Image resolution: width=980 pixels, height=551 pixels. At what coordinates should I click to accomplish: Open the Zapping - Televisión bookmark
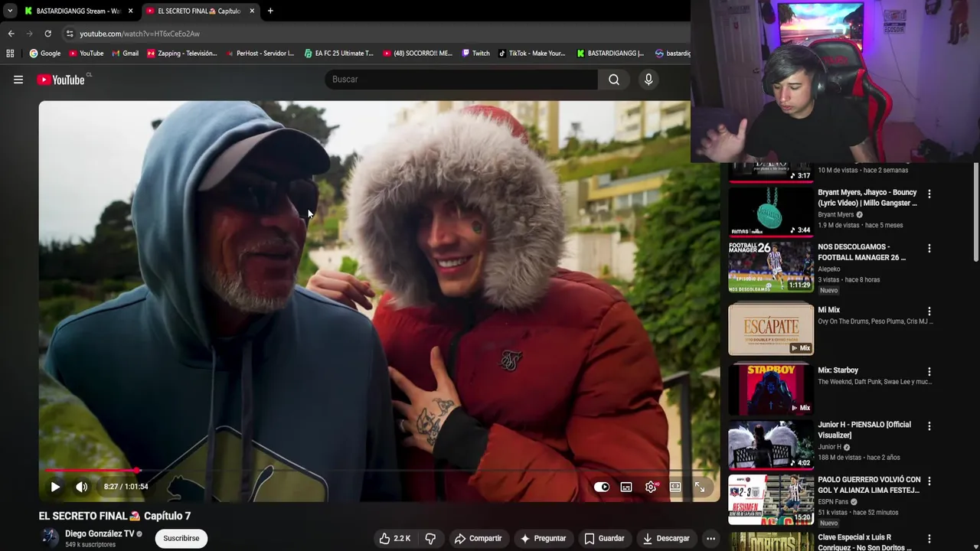[x=182, y=54]
